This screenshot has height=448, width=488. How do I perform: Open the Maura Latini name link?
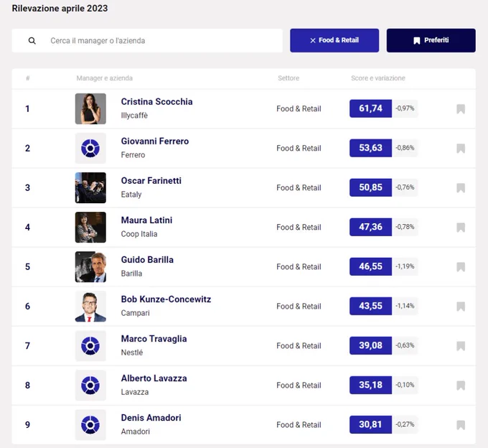click(x=146, y=220)
